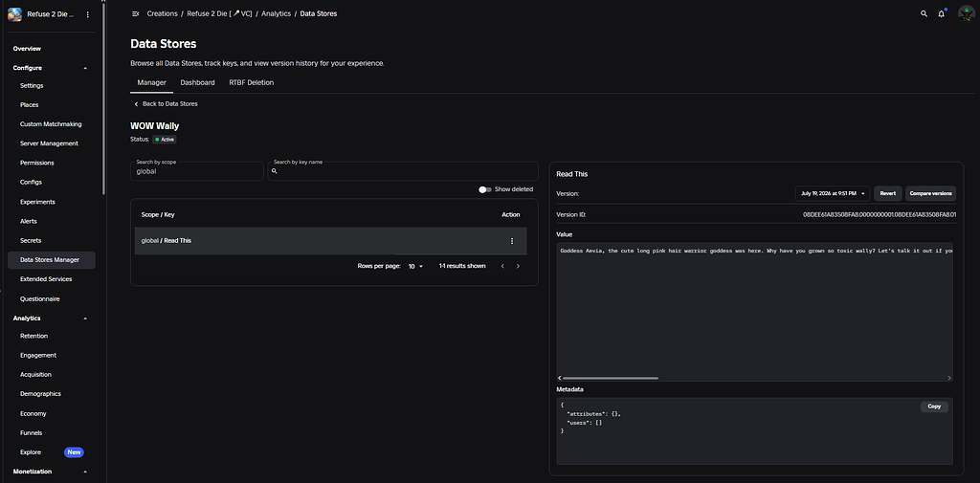980x483 pixels.
Task: Open Secrets in sidebar
Action: coord(31,241)
